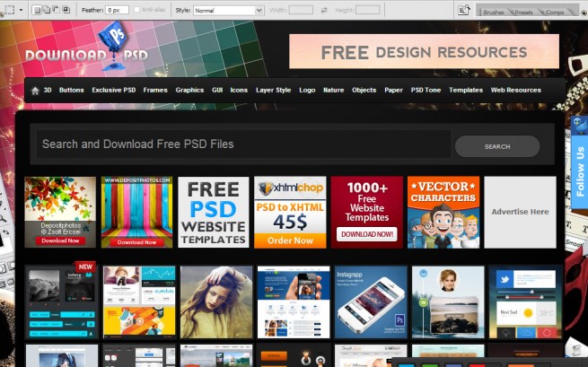The height and width of the screenshot is (367, 588).
Task: Click the www.depositphotos.com text on stripes ad
Action: coord(136,180)
